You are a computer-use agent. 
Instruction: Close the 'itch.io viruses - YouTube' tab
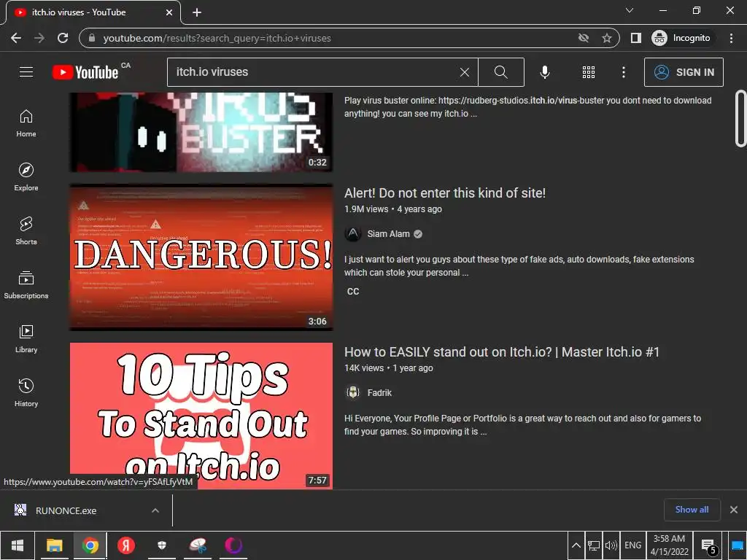point(169,12)
